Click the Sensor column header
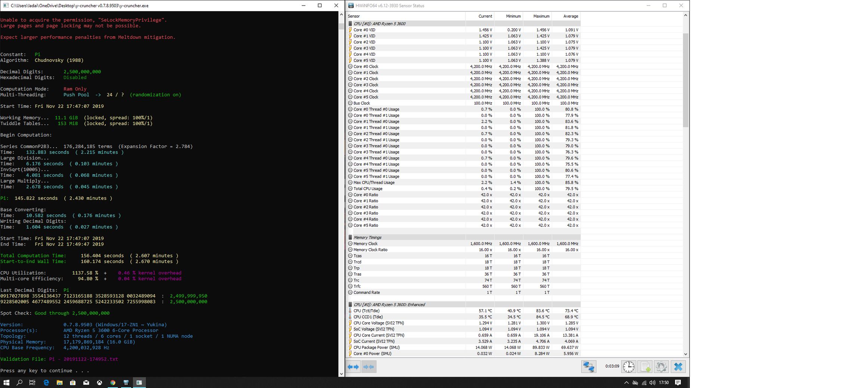The image size is (868, 388). point(406,16)
